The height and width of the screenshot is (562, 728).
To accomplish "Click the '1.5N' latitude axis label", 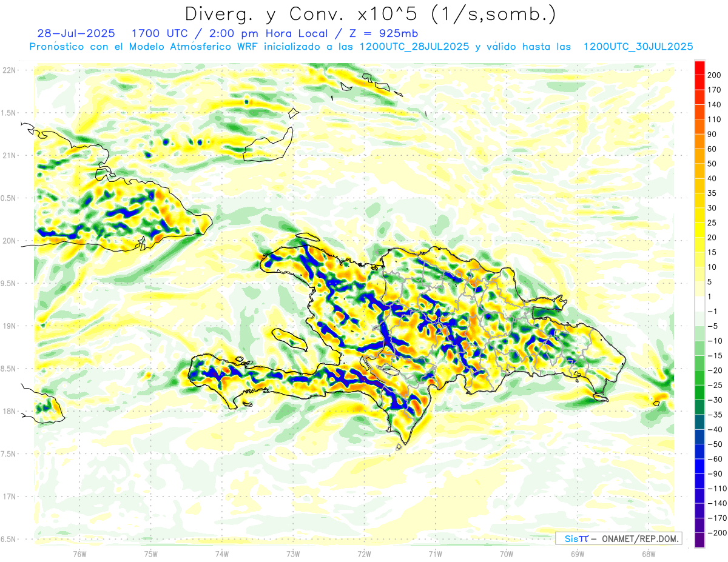I will (x=9, y=113).
